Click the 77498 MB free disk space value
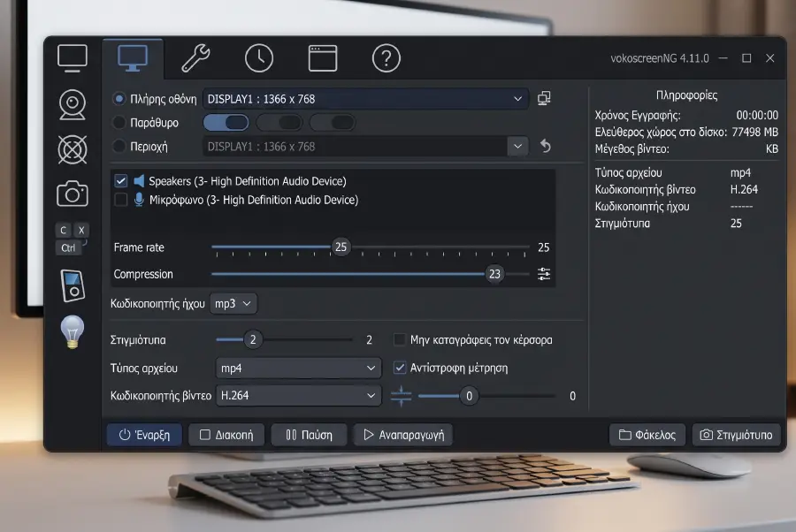The width and height of the screenshot is (796, 532). click(x=755, y=132)
